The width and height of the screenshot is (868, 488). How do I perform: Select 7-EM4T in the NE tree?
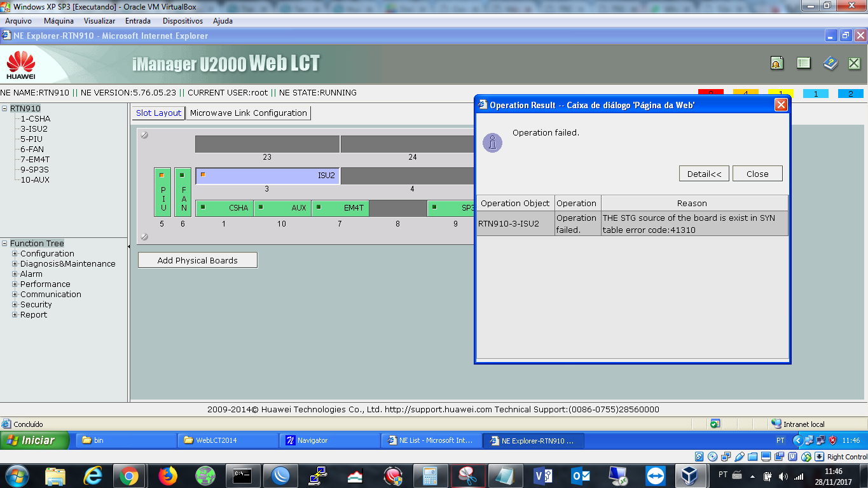point(35,159)
